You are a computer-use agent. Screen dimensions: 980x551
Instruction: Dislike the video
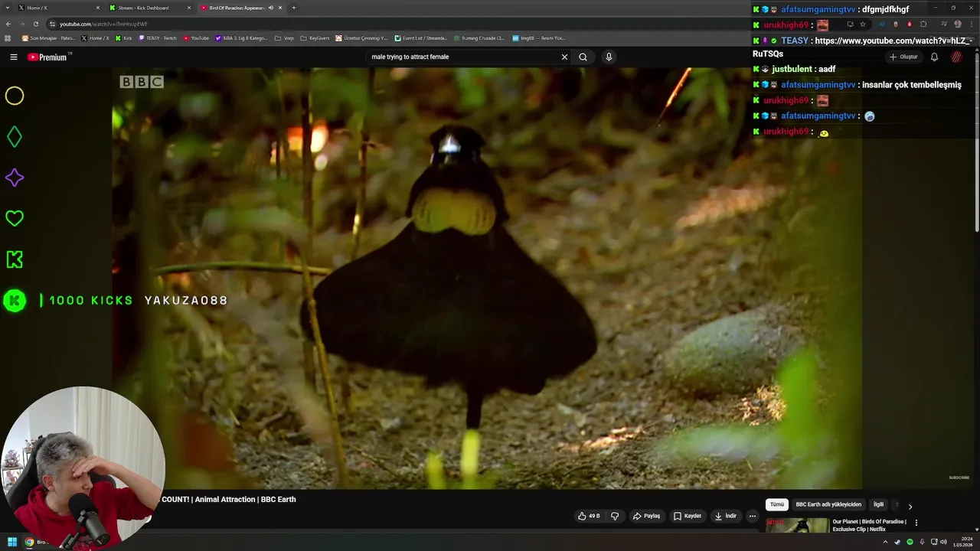pos(614,516)
